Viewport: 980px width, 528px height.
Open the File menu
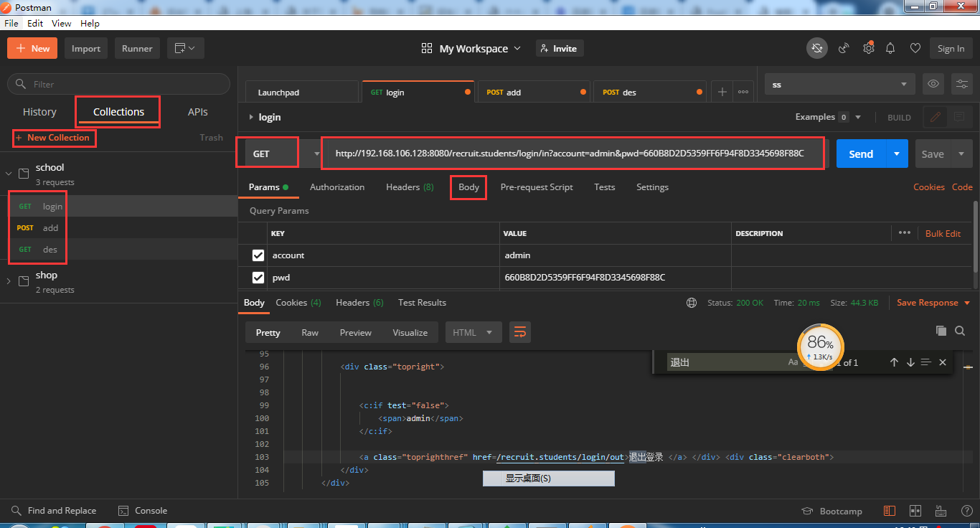(11, 24)
